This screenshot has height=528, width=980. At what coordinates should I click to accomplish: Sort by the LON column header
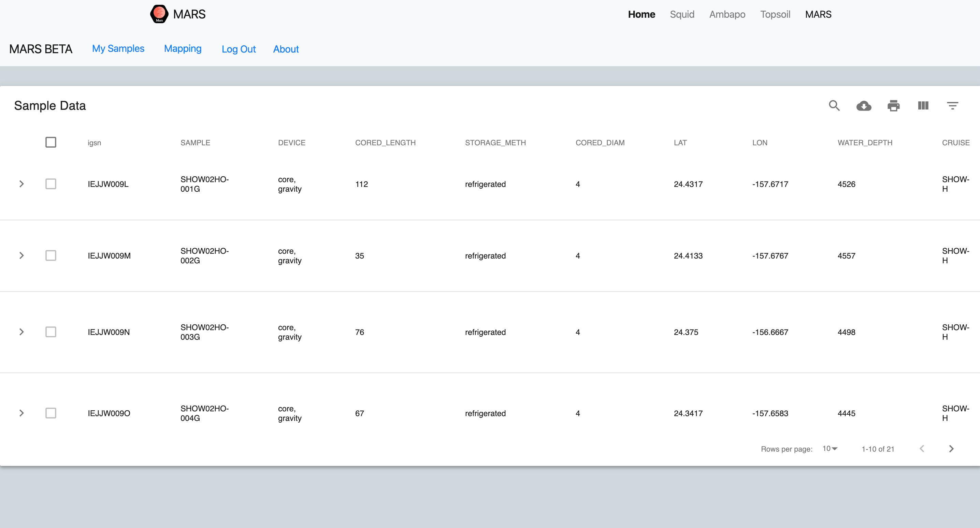[760, 143]
